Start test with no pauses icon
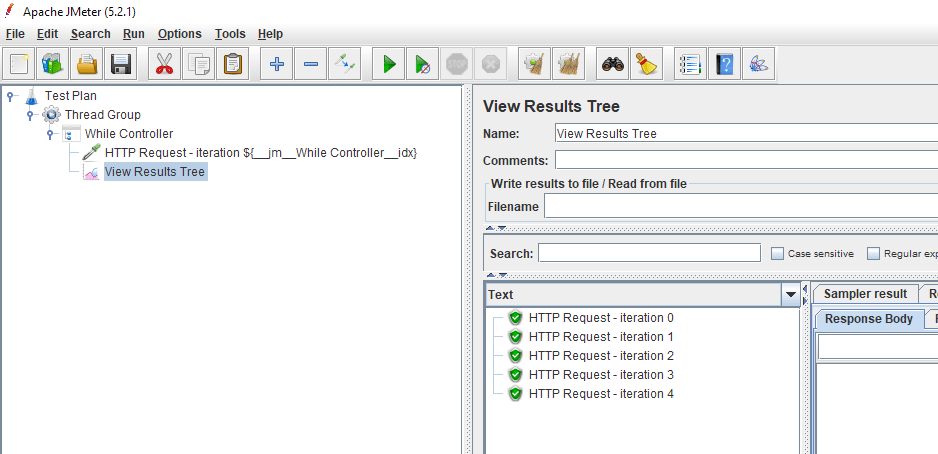This screenshot has height=454, width=938. 422,63
